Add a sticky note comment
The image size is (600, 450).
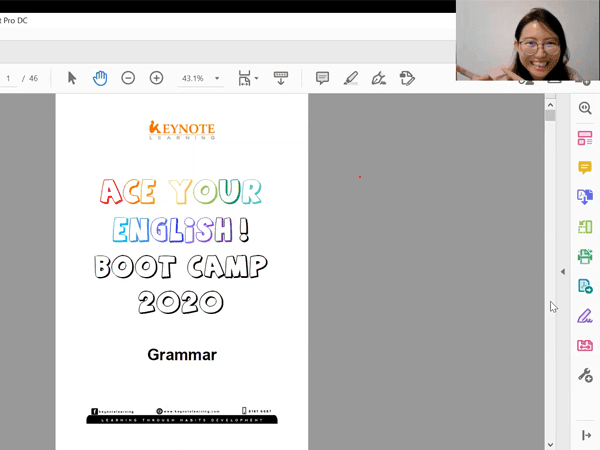[x=323, y=78]
